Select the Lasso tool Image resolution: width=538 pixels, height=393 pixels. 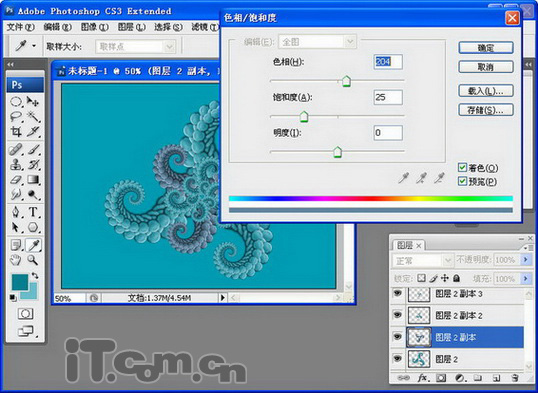pyautogui.click(x=16, y=117)
